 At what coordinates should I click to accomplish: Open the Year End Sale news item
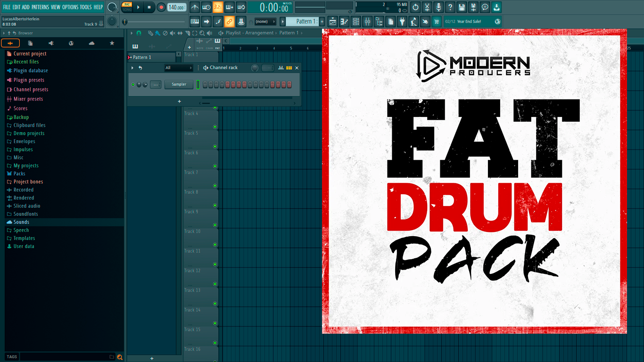[473, 21]
